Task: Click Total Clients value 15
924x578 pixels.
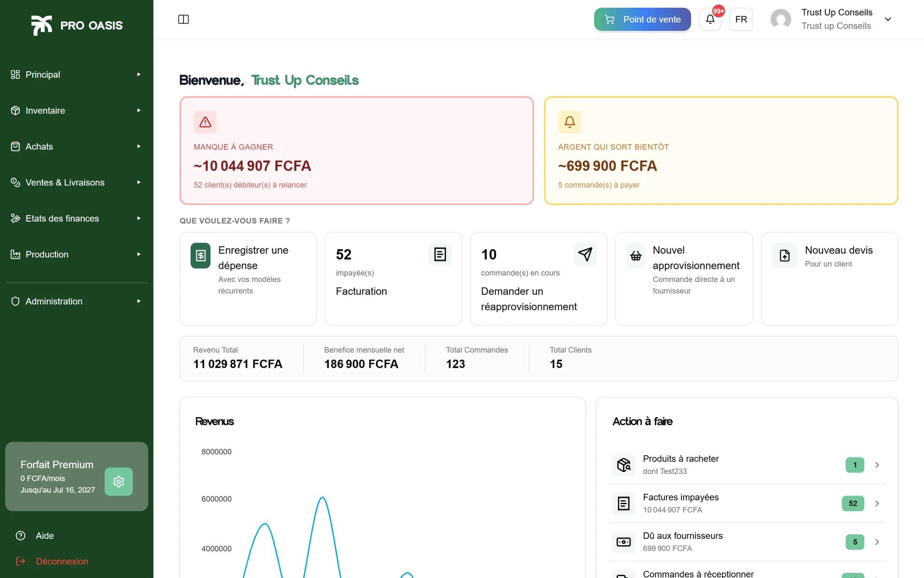Action: [556, 364]
